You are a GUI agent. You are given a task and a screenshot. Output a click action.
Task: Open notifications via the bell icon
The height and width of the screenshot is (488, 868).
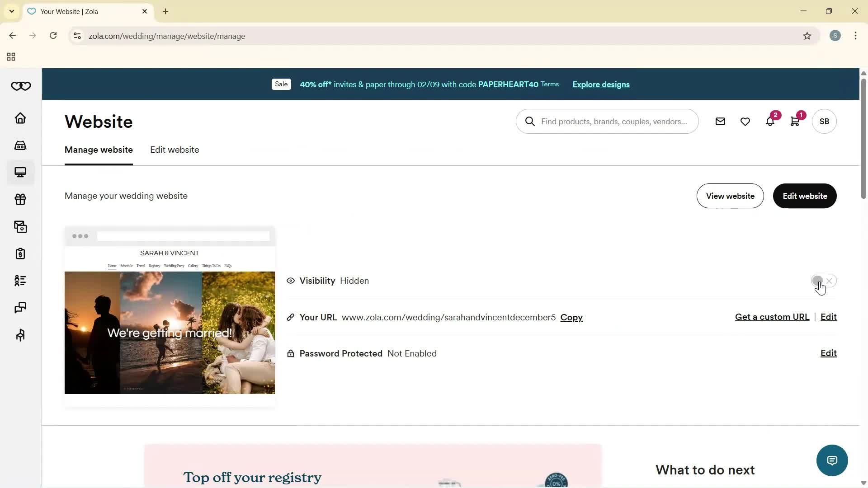click(x=770, y=121)
